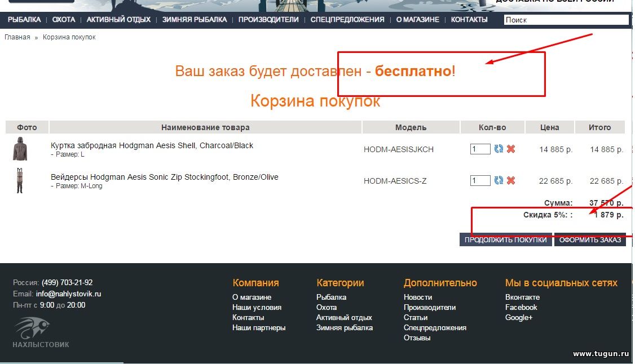This screenshot has height=364, width=635.
Task: Click ПРОДОЛЖИТЬ ПОКУПКИ button
Action: click(505, 239)
